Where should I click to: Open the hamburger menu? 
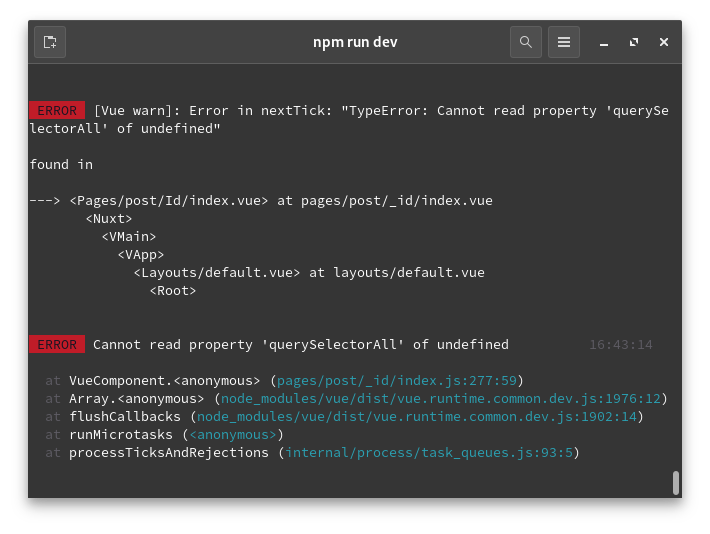(564, 42)
